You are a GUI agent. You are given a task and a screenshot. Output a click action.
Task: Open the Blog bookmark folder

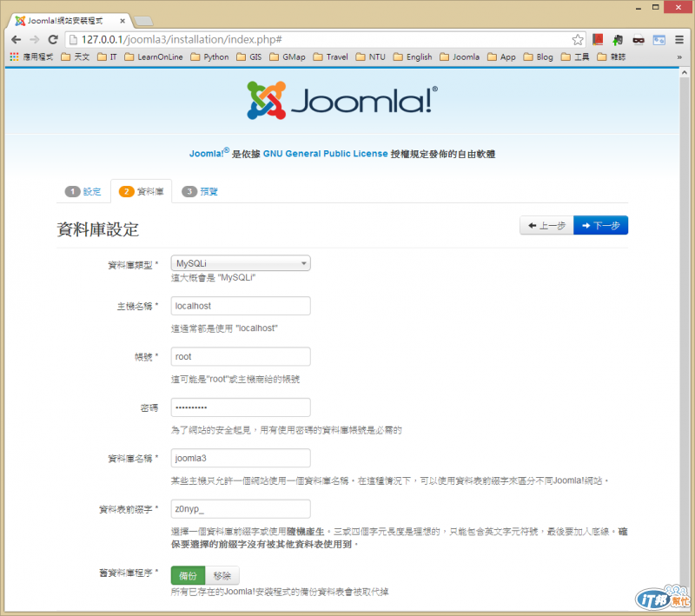point(538,56)
